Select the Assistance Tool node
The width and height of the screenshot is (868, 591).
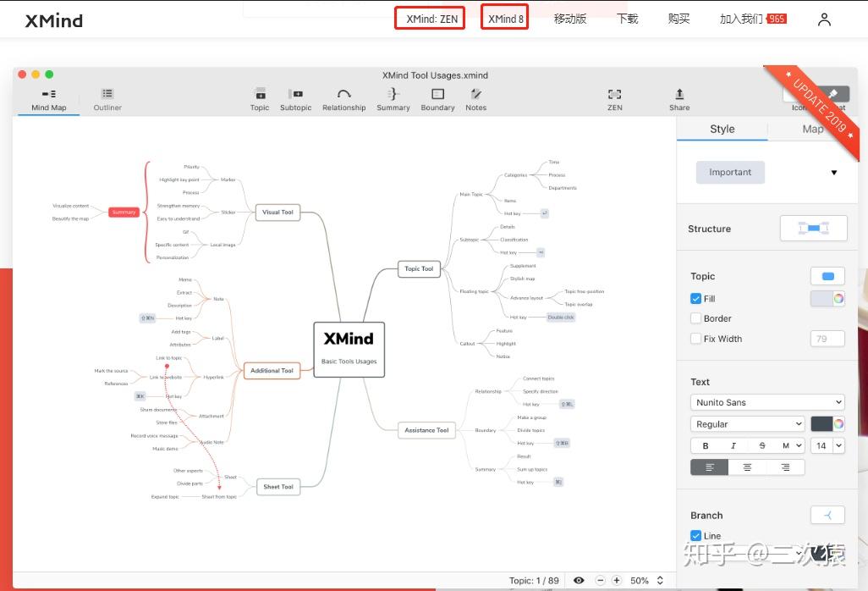pos(426,430)
